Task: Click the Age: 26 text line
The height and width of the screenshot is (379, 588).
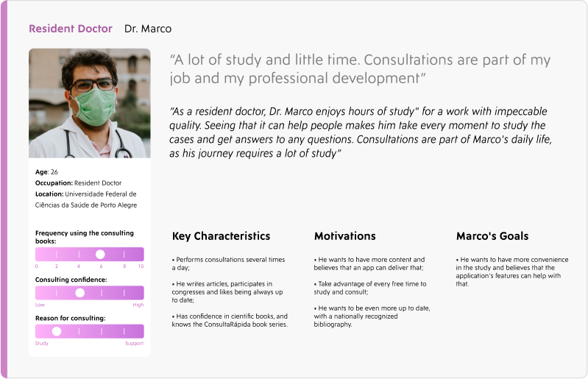Action: point(46,172)
